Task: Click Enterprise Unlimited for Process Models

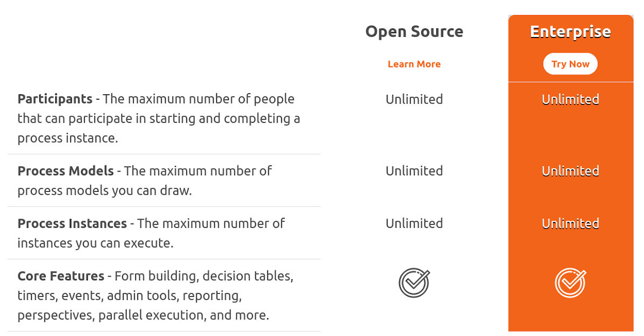Action: (570, 171)
